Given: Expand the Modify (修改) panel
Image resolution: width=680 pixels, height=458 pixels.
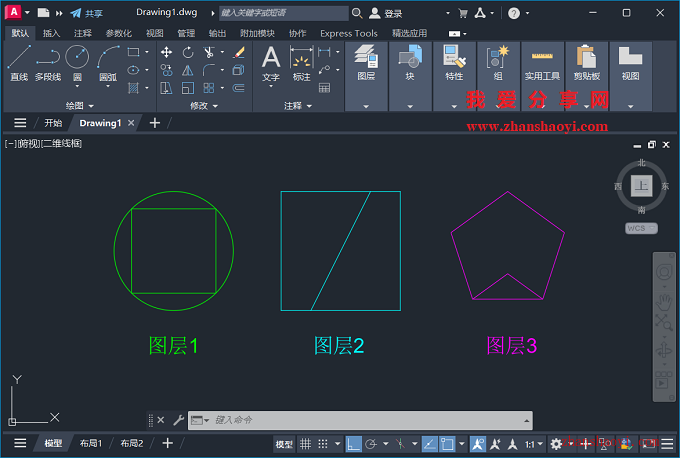Looking at the screenshot, I should 204,105.
